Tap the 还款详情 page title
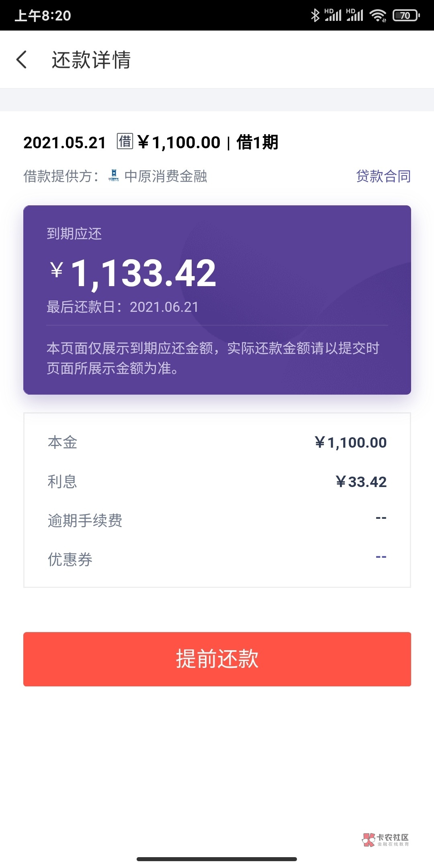This screenshot has width=434, height=868. pyautogui.click(x=91, y=60)
